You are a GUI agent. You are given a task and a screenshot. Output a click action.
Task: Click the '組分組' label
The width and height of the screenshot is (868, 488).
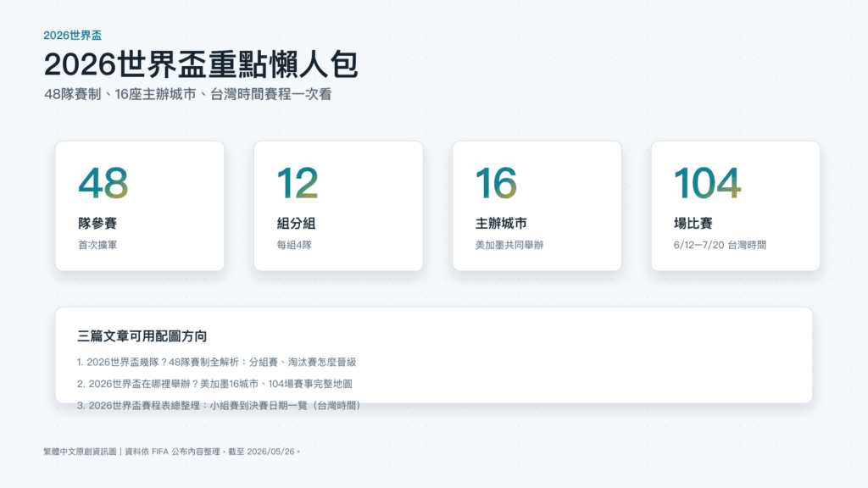click(x=296, y=224)
